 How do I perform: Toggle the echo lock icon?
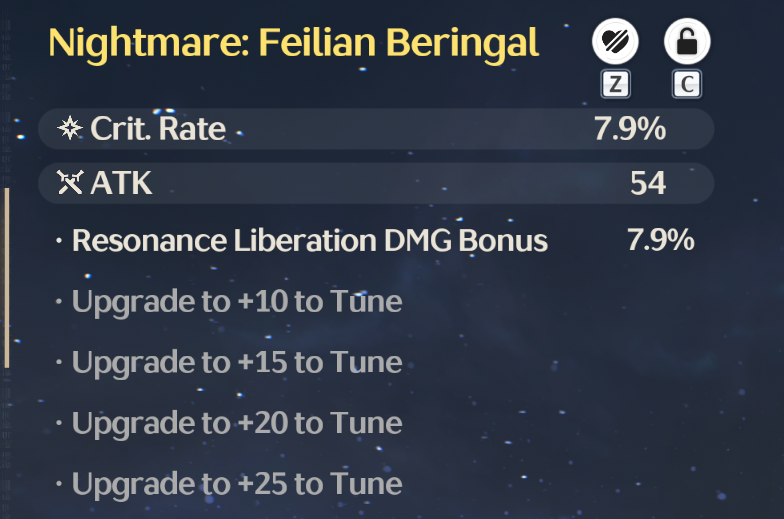click(x=687, y=42)
